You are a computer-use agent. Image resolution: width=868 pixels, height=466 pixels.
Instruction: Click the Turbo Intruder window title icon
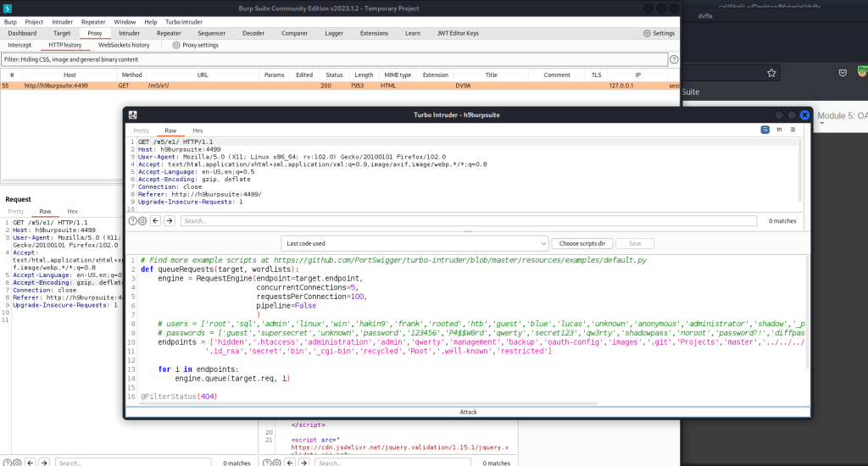(133, 114)
